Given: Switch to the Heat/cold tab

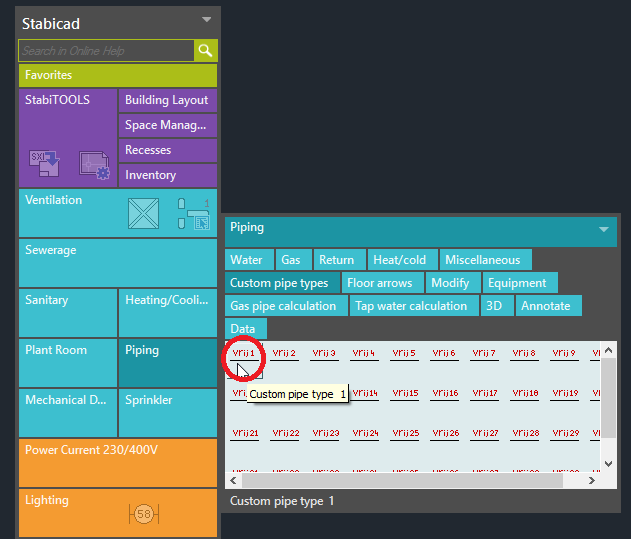Looking at the screenshot, I should pyautogui.click(x=402, y=260).
